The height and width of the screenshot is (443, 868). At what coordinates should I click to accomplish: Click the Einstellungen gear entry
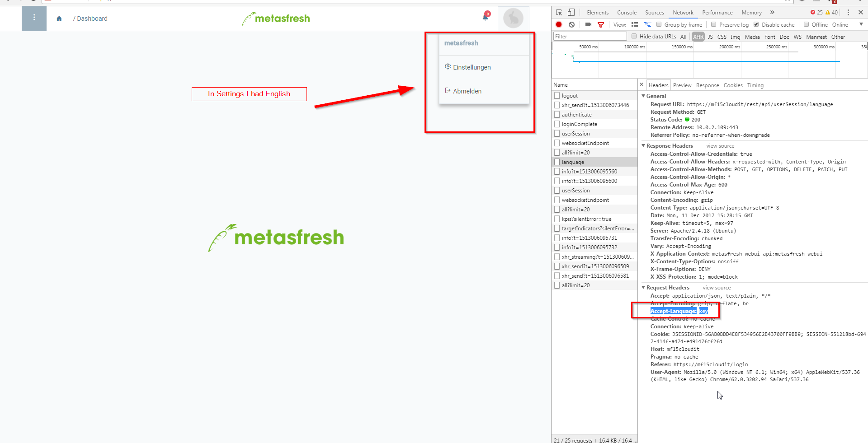[x=468, y=67]
